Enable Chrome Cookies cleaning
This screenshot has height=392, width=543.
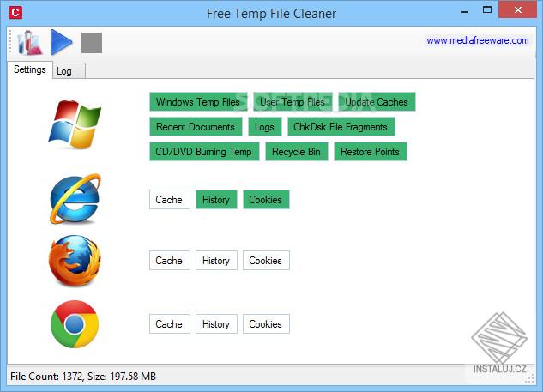[x=266, y=323]
